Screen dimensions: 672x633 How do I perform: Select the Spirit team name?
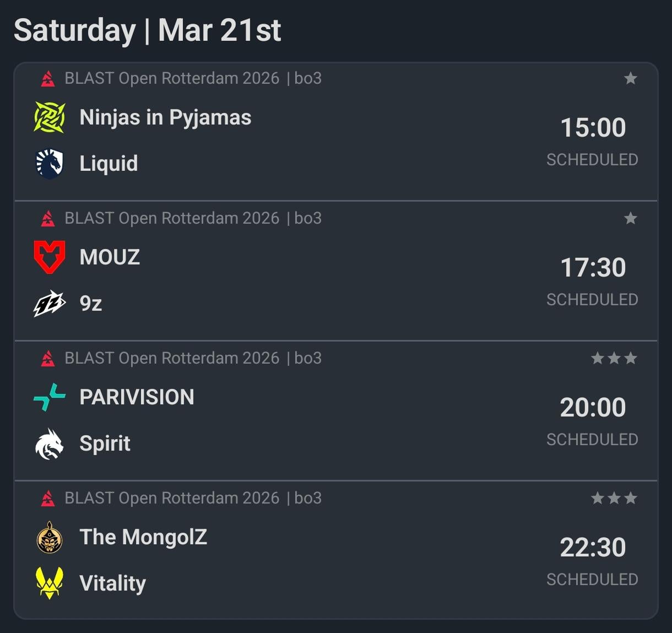[105, 443]
